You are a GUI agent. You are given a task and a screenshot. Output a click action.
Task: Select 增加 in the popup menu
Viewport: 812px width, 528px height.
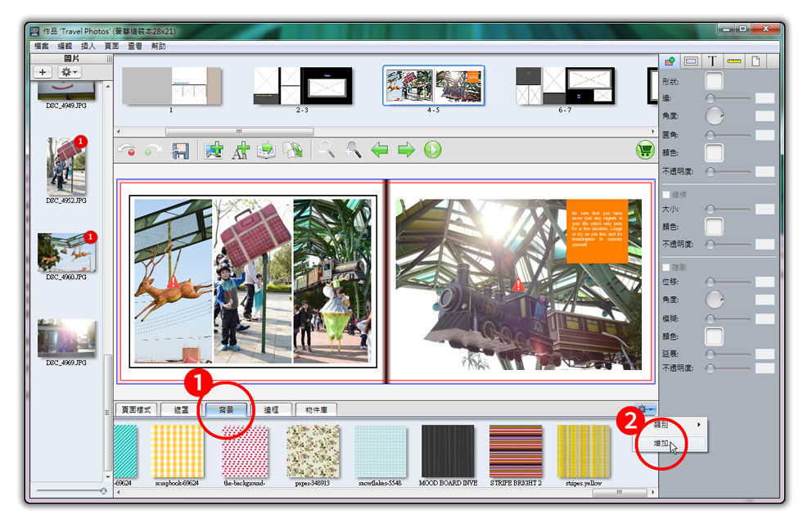click(x=665, y=444)
